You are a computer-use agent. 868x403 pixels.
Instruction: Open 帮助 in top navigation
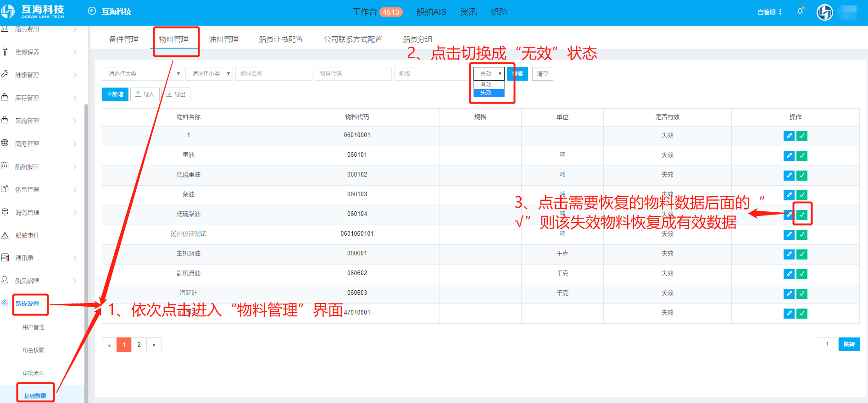tap(499, 12)
